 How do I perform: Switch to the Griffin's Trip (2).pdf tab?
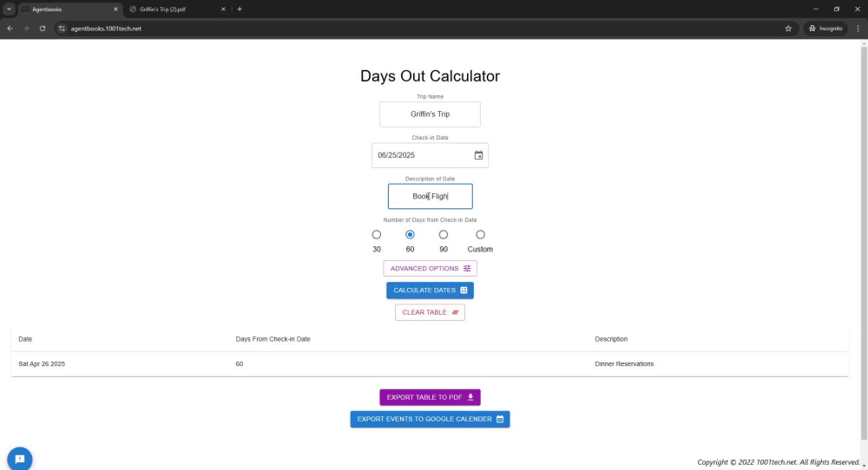click(177, 9)
